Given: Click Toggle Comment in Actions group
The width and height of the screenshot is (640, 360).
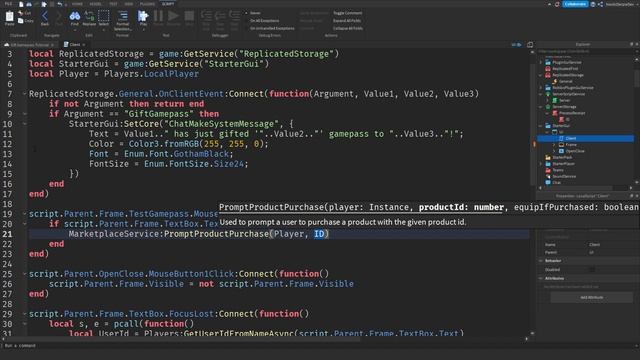Looking at the screenshot, I should 347,13.
